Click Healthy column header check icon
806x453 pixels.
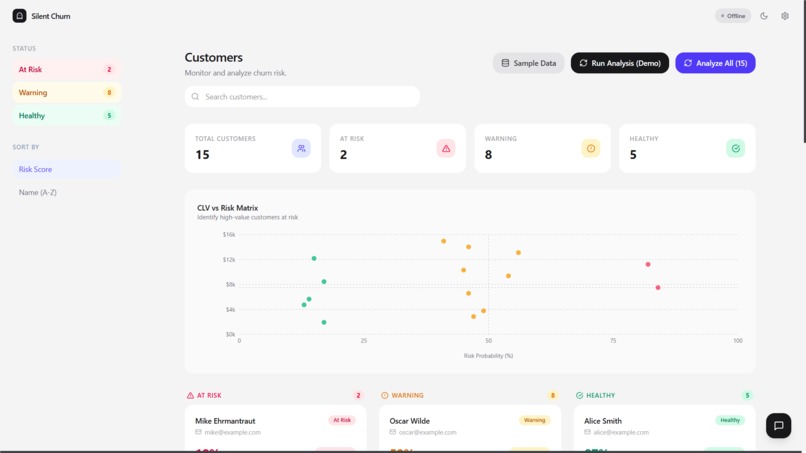(x=579, y=395)
